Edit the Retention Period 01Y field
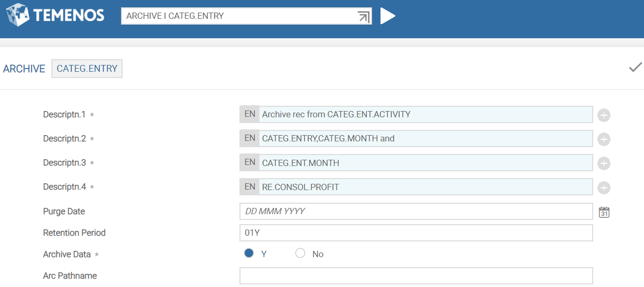 (416, 233)
